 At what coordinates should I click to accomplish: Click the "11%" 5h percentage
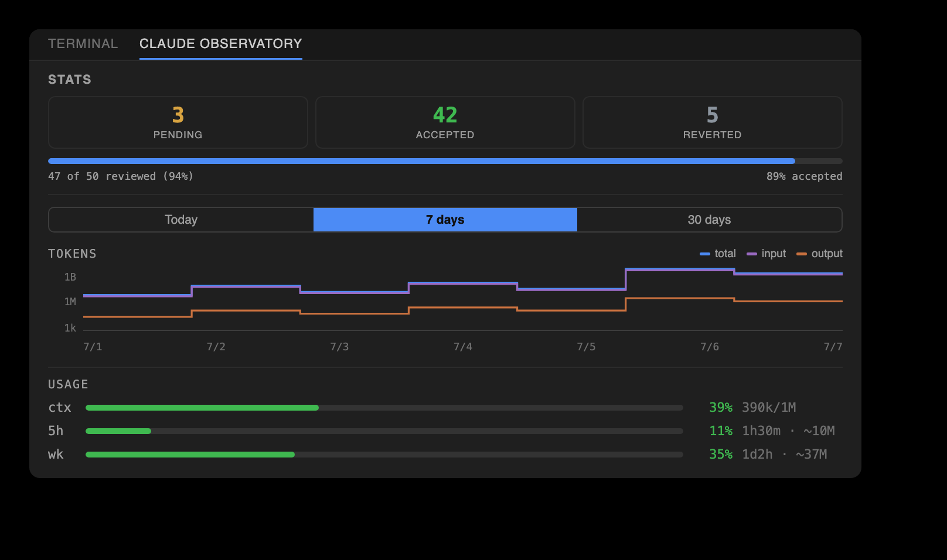721,431
